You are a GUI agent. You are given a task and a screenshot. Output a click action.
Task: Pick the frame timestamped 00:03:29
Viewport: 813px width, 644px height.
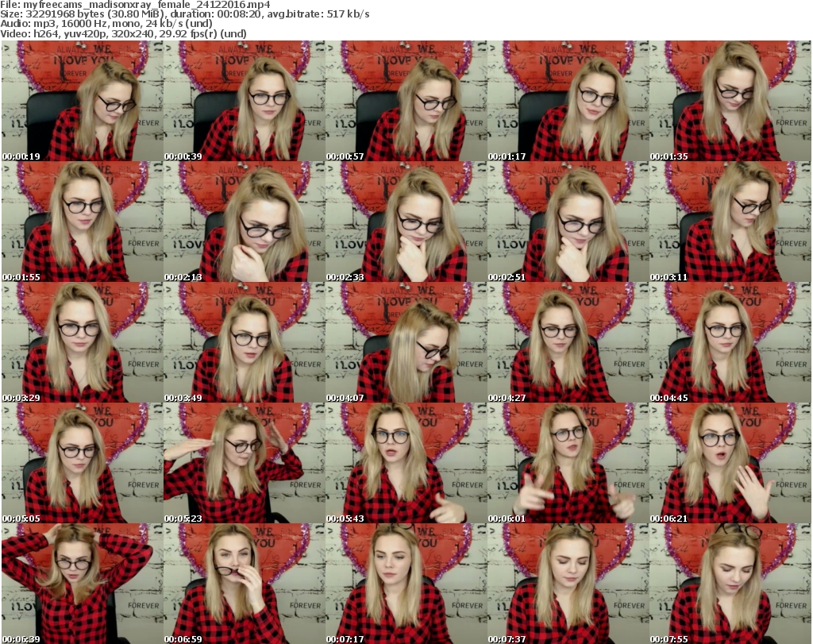(82, 342)
